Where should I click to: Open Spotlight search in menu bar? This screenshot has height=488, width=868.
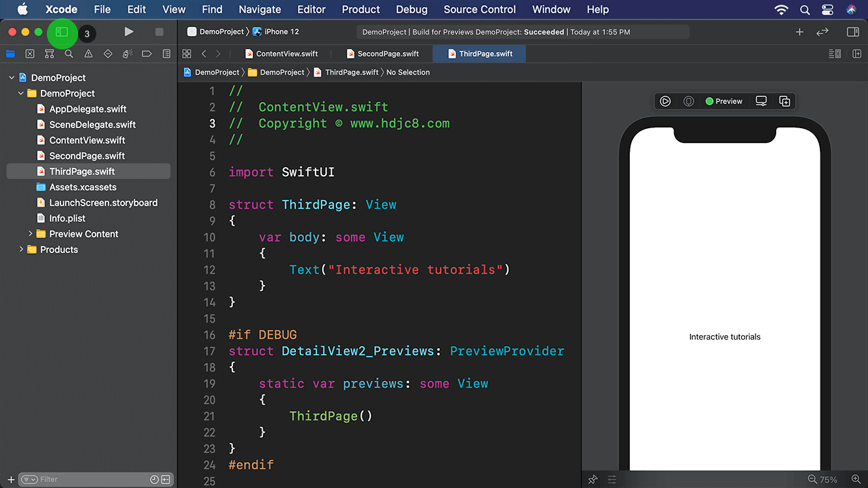(805, 9)
